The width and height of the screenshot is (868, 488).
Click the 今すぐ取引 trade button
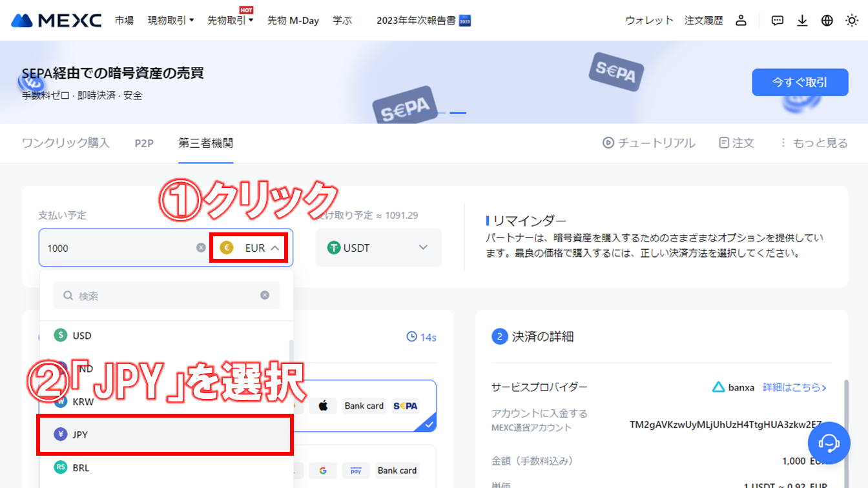pos(800,82)
